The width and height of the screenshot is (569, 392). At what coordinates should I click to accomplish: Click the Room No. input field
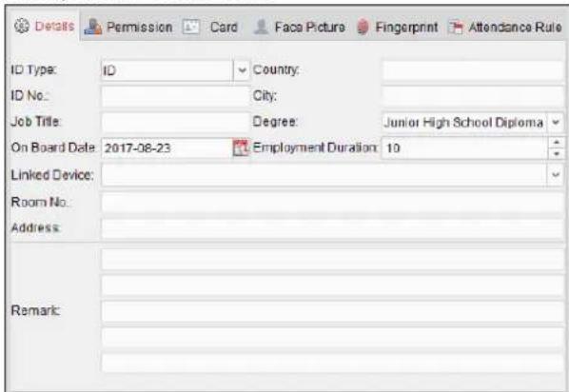pyautogui.click(x=332, y=202)
